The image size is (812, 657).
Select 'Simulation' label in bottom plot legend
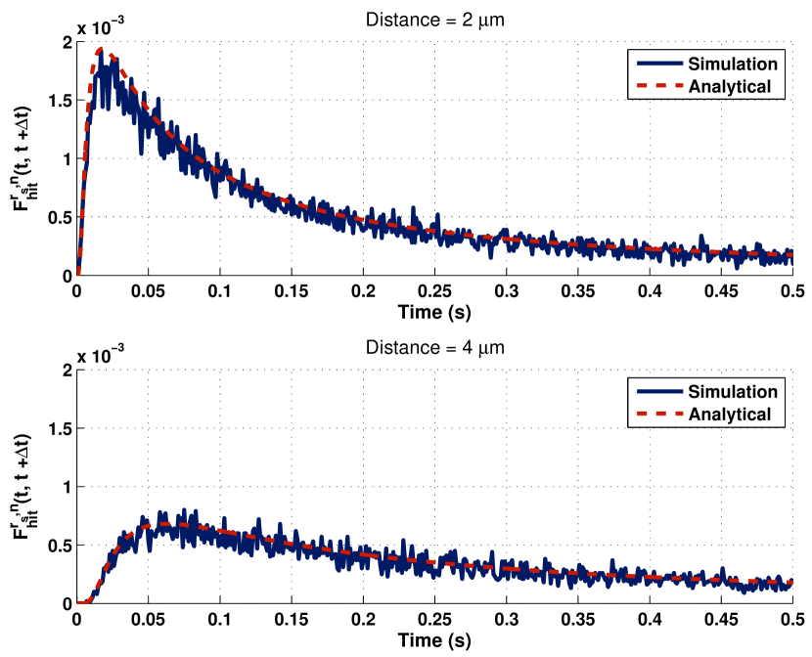pos(733,392)
